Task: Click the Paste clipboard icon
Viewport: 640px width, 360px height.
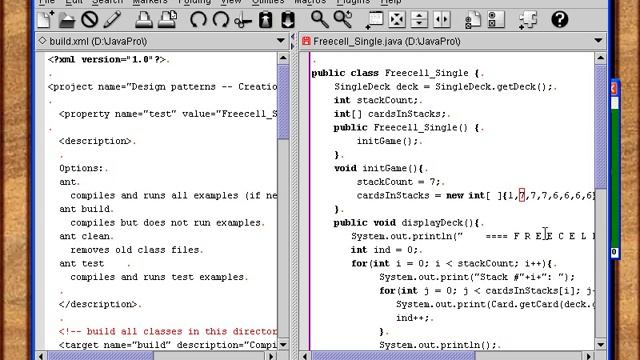Action: [288, 20]
